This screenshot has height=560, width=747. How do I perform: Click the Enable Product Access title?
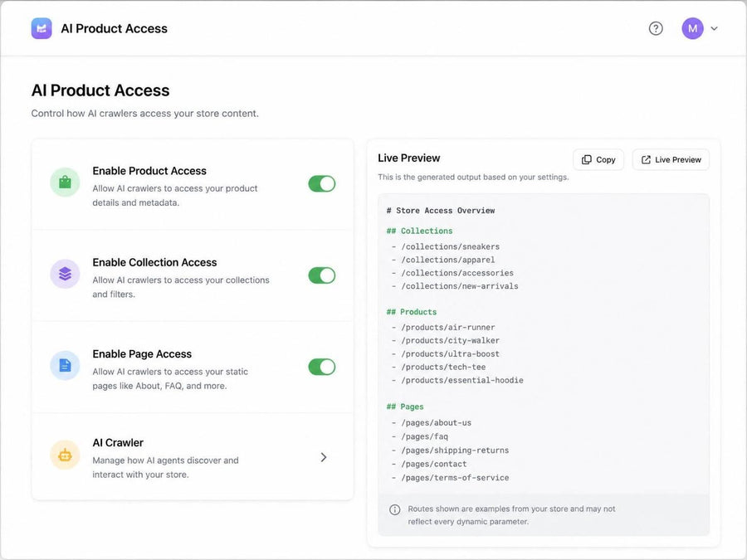click(x=149, y=171)
